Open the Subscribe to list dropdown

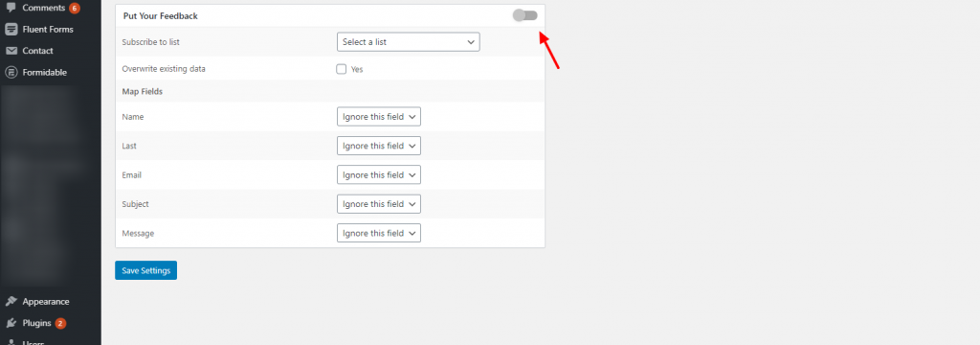point(408,42)
